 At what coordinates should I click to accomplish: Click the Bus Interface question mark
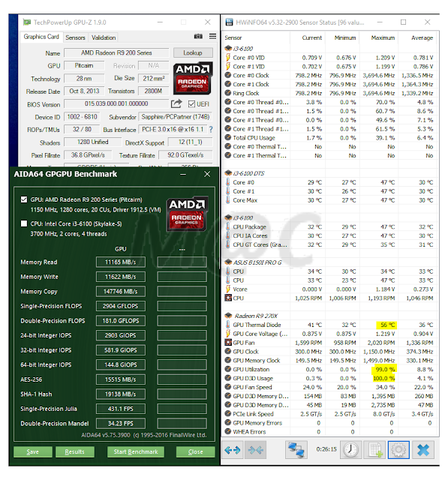click(x=211, y=130)
